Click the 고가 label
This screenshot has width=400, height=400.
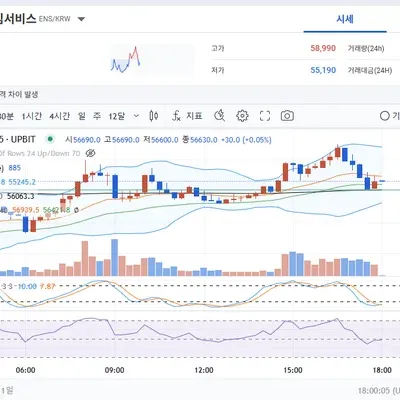218,48
